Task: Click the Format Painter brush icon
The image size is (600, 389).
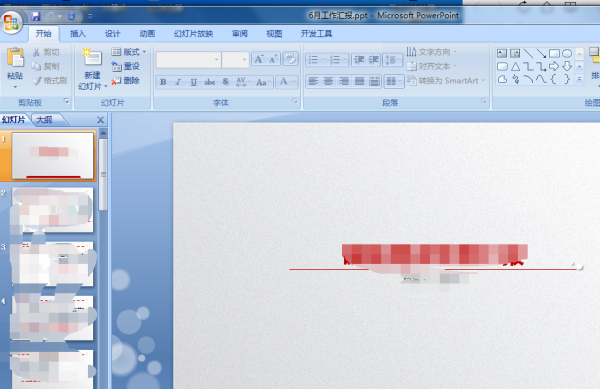Action: [37, 80]
